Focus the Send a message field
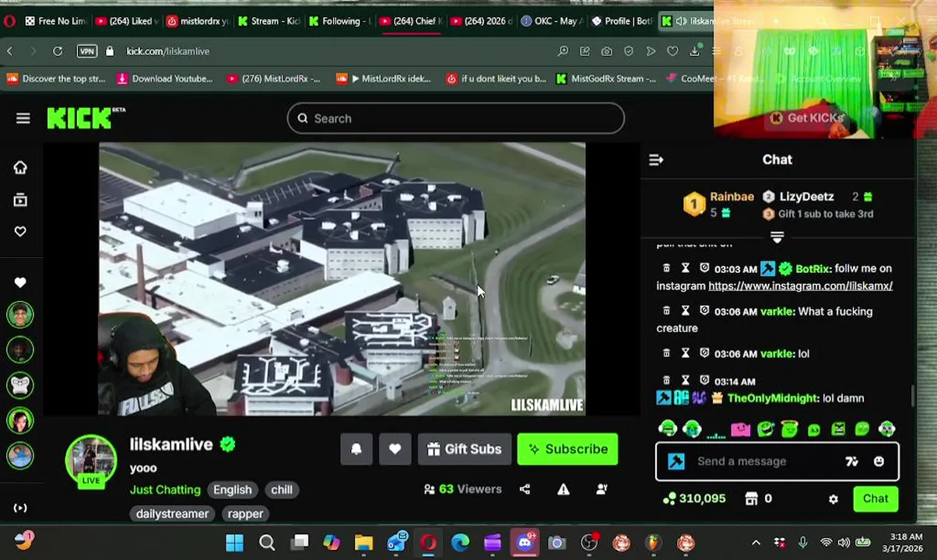937x560 pixels. point(777,461)
